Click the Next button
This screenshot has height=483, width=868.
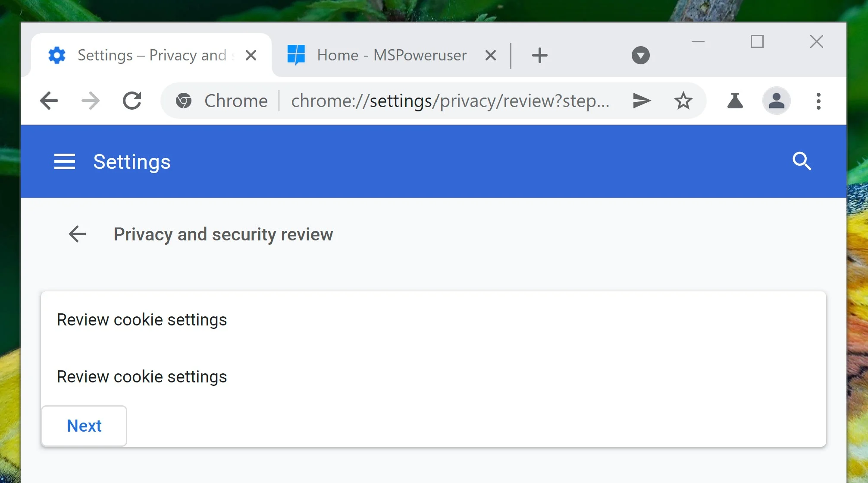pos(84,426)
